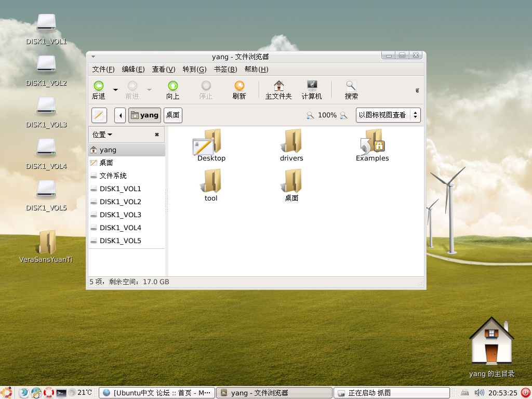Select the 桌面 path bar button
Screen dimensions: 532x399
click(172, 115)
